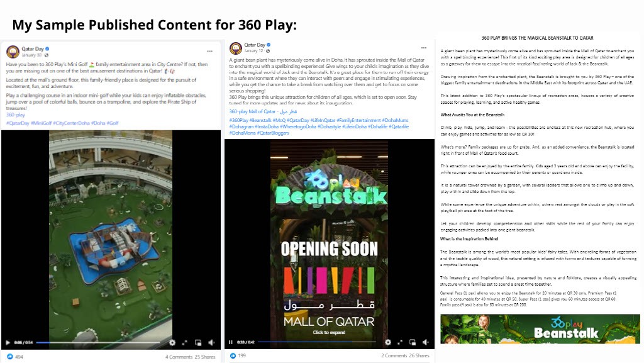Open the Qatar Day avatar on the Beanstalk post
The height and width of the screenshot is (363, 644).
235,48
